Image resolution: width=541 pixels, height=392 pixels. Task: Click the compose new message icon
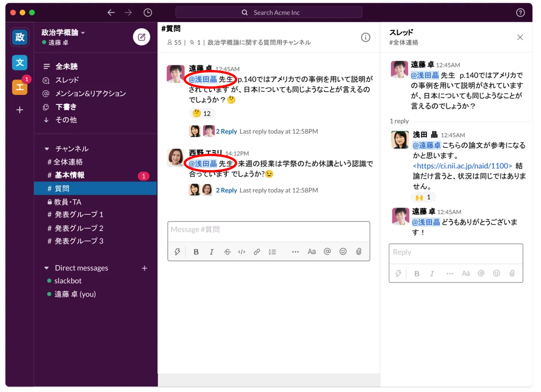[x=141, y=37]
